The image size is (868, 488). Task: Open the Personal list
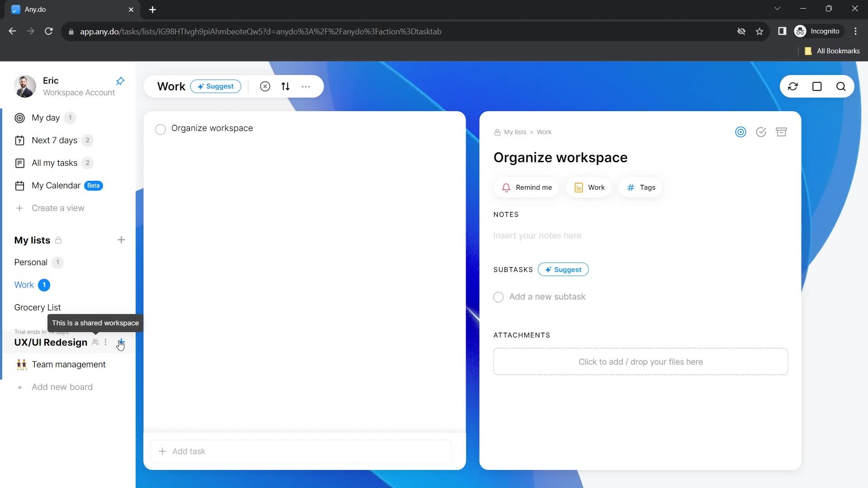(30, 262)
